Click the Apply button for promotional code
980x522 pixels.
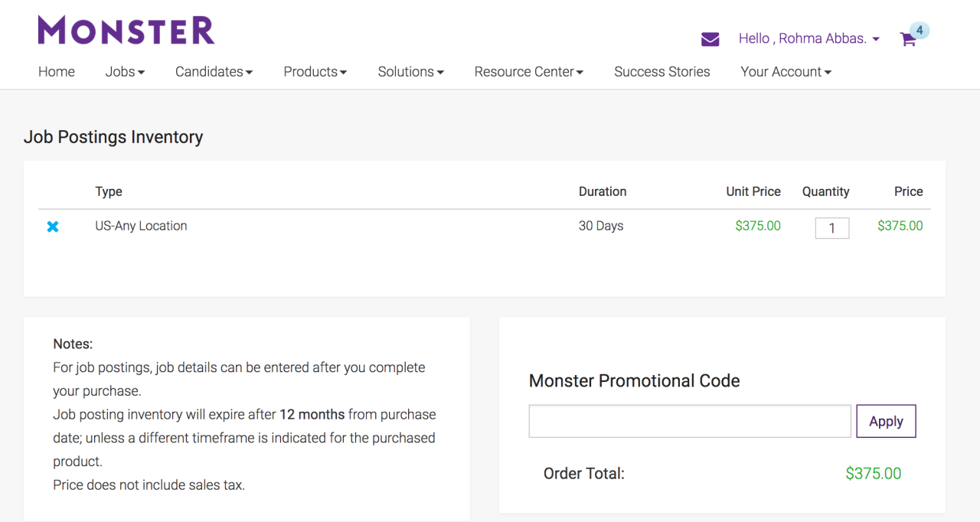pos(886,421)
